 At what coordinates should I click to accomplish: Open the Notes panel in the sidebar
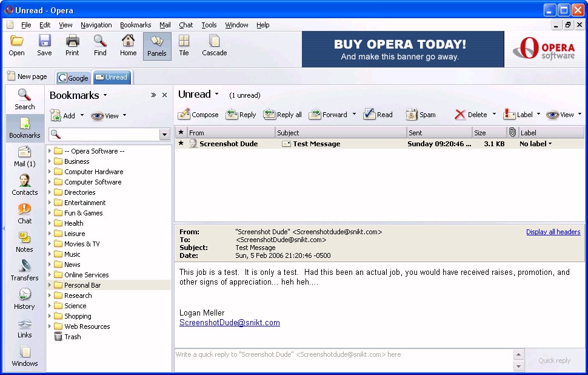(24, 242)
